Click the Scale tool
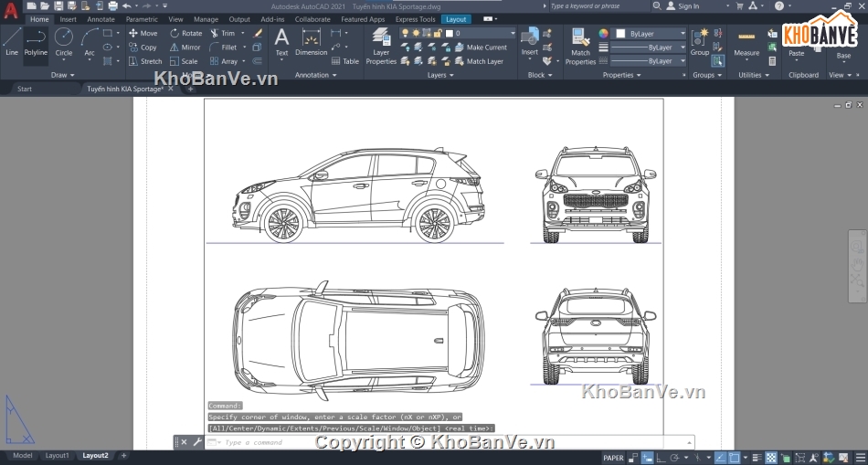The width and height of the screenshot is (868, 465). tap(184, 61)
